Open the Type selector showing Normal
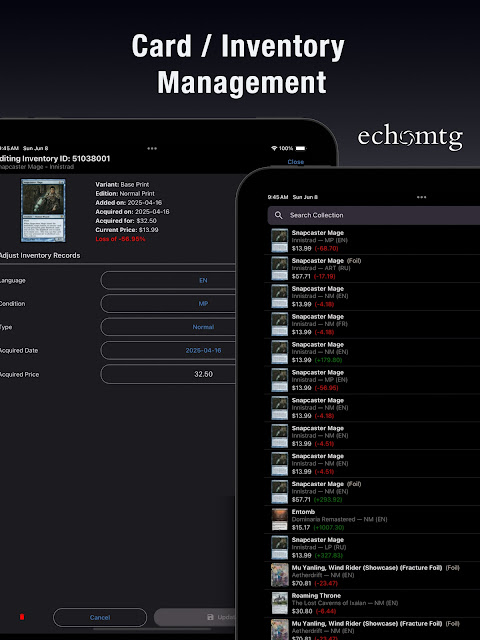This screenshot has width=480, height=640. (x=168, y=327)
